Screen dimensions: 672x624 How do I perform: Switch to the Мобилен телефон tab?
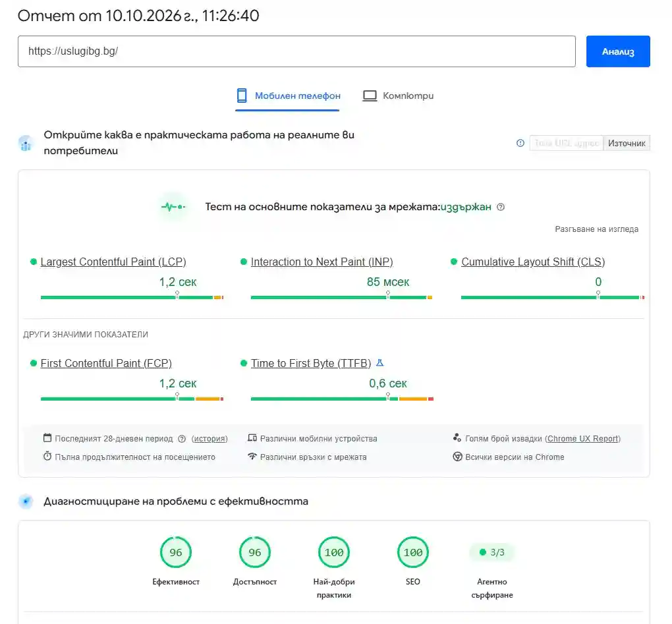288,96
